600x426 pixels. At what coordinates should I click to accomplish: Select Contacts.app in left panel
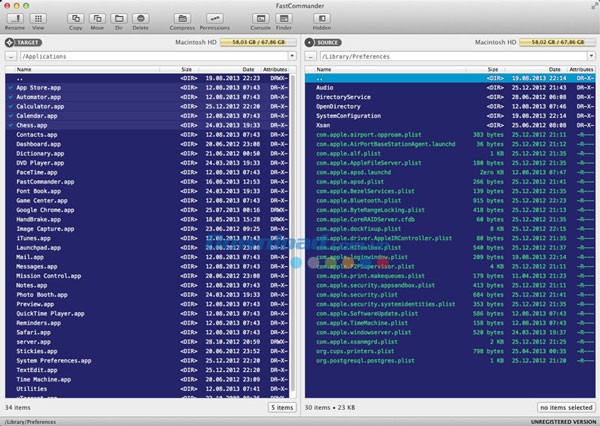pyautogui.click(x=147, y=135)
